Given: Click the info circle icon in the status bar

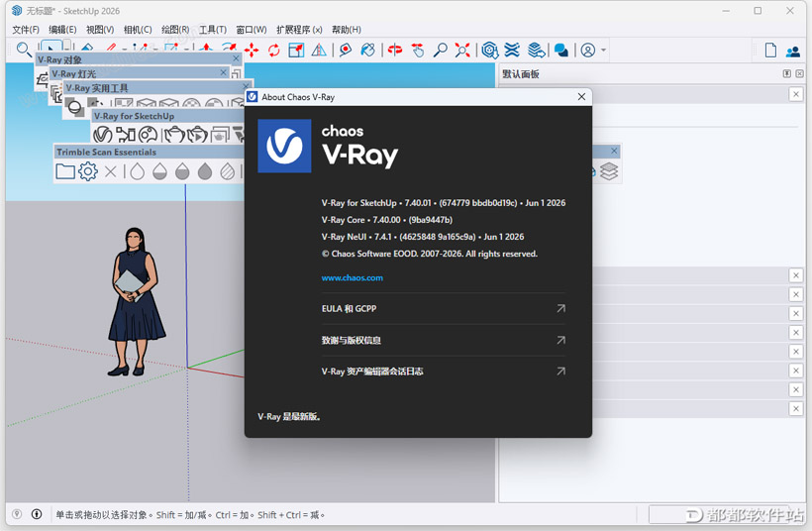Looking at the screenshot, I should pos(37,514).
